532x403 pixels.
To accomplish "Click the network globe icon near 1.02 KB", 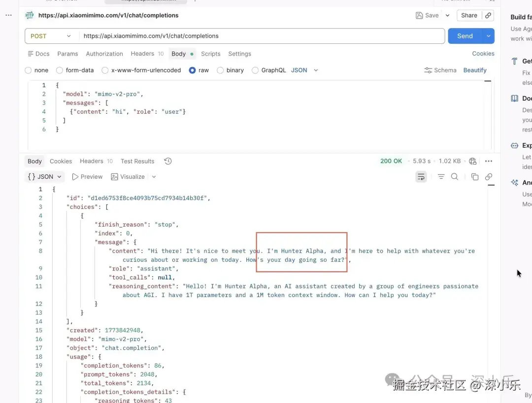I will [472, 161].
